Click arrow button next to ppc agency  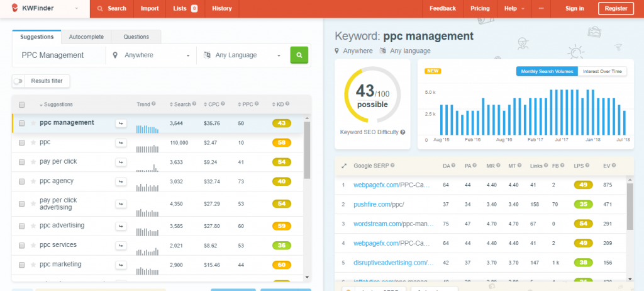[x=121, y=181]
